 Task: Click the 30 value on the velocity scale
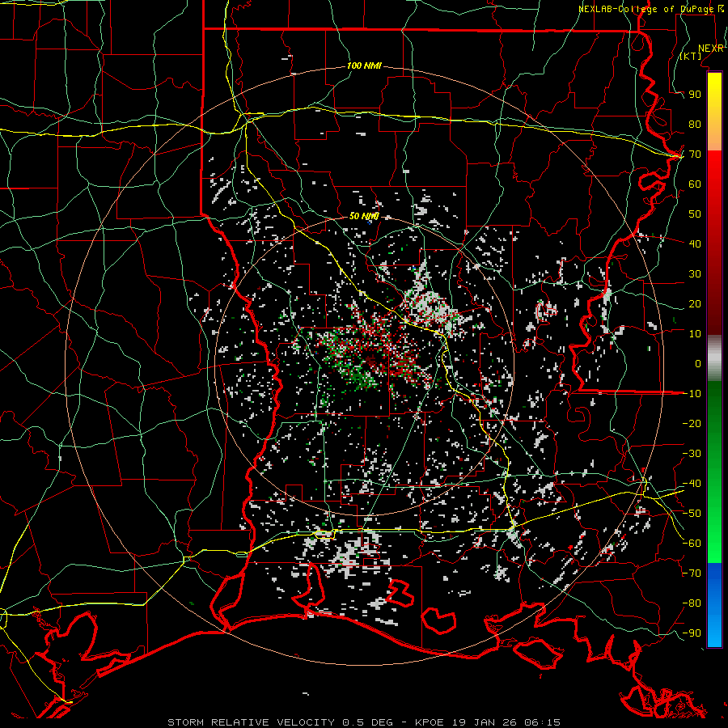695,274
